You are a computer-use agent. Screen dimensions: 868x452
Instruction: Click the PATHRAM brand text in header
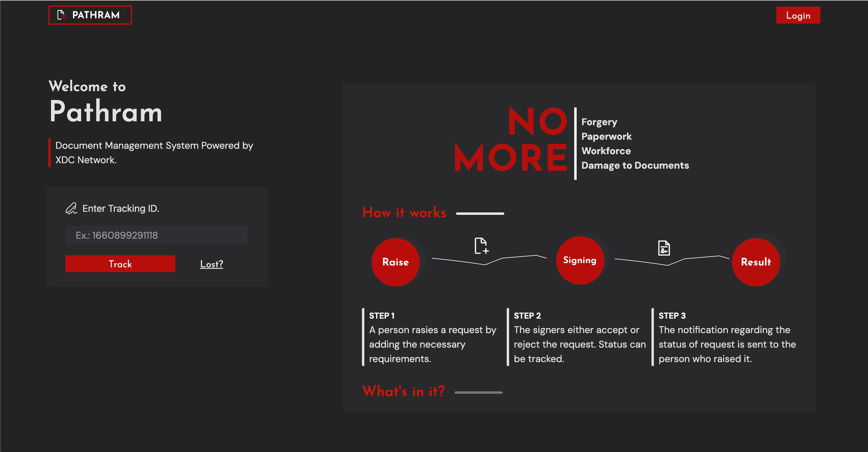pos(96,15)
